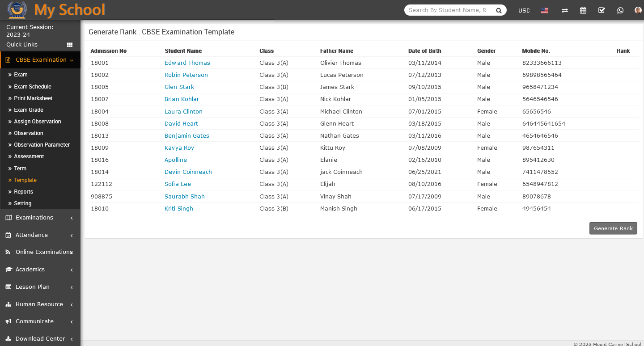Open Edward Thomas student link

(187, 63)
